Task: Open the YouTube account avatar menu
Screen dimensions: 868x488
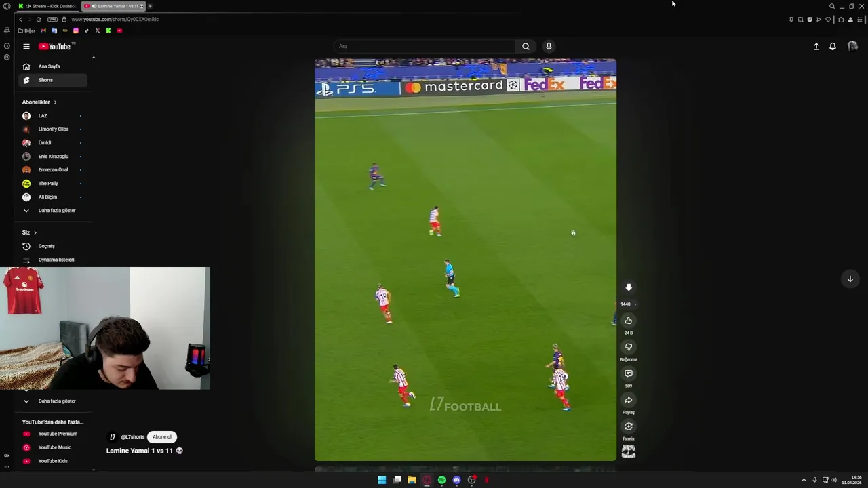Action: pos(852,47)
